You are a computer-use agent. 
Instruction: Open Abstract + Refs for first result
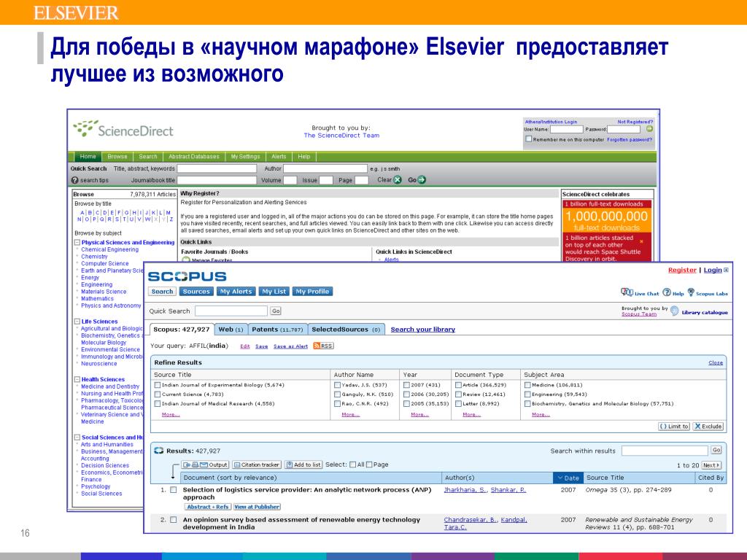click(x=208, y=507)
